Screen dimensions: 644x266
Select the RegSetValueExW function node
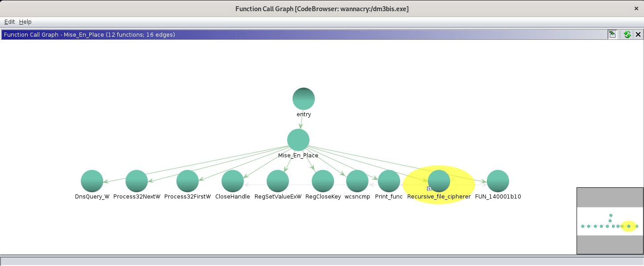point(278,181)
